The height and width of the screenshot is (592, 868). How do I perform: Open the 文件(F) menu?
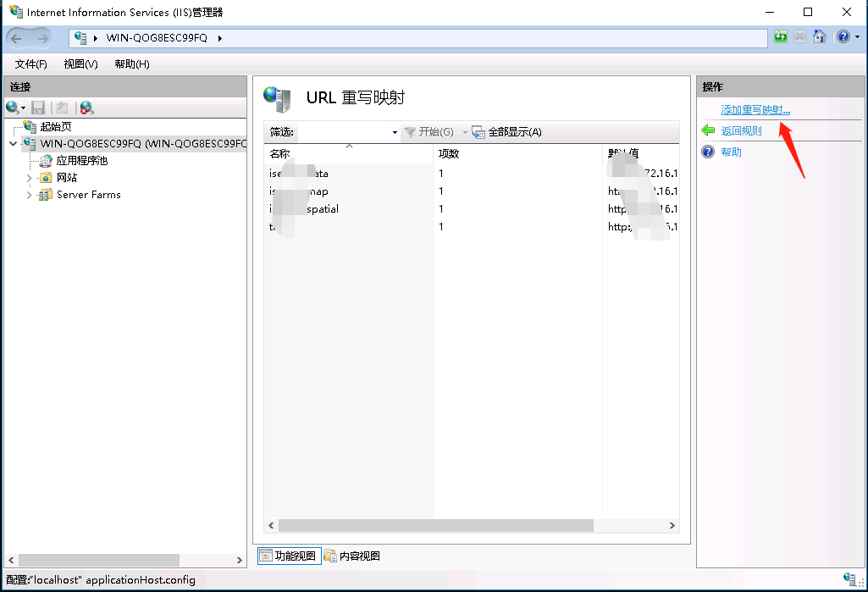pyautogui.click(x=31, y=64)
